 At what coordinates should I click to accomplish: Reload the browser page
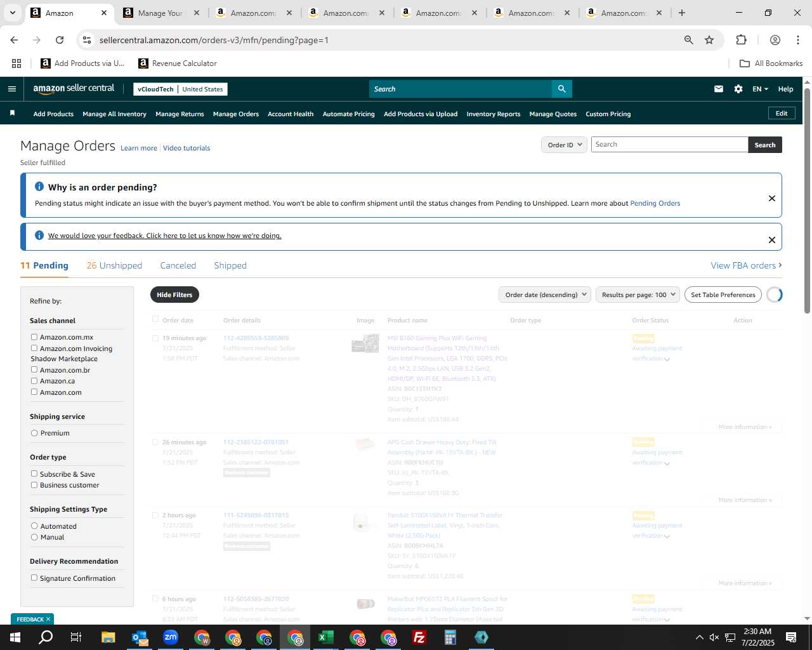click(60, 40)
